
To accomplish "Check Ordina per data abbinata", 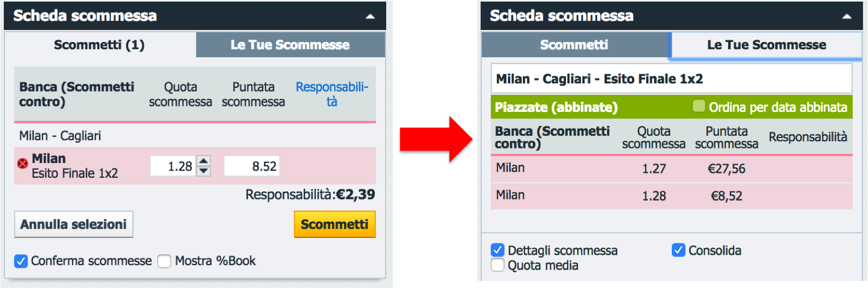I will (x=699, y=106).
